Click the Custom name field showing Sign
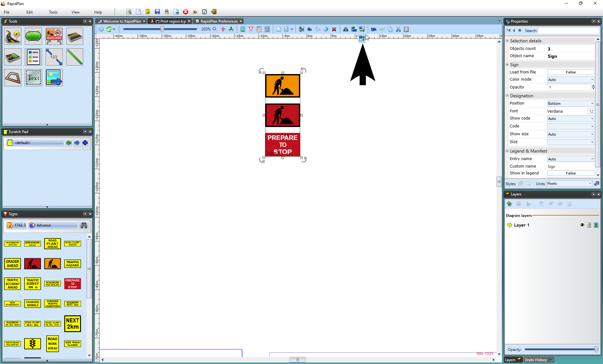Screen dimensions: 603x364 pos(571,167)
